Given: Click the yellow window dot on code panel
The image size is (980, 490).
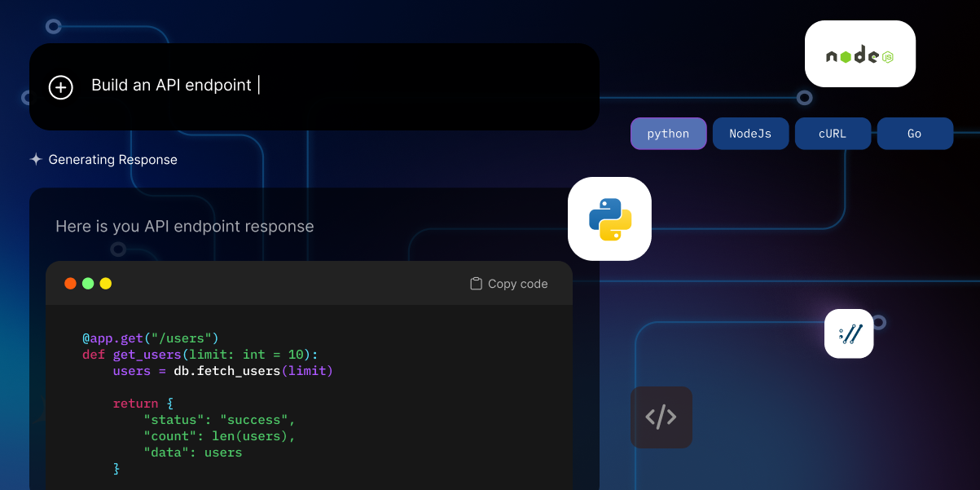Looking at the screenshot, I should (106, 284).
